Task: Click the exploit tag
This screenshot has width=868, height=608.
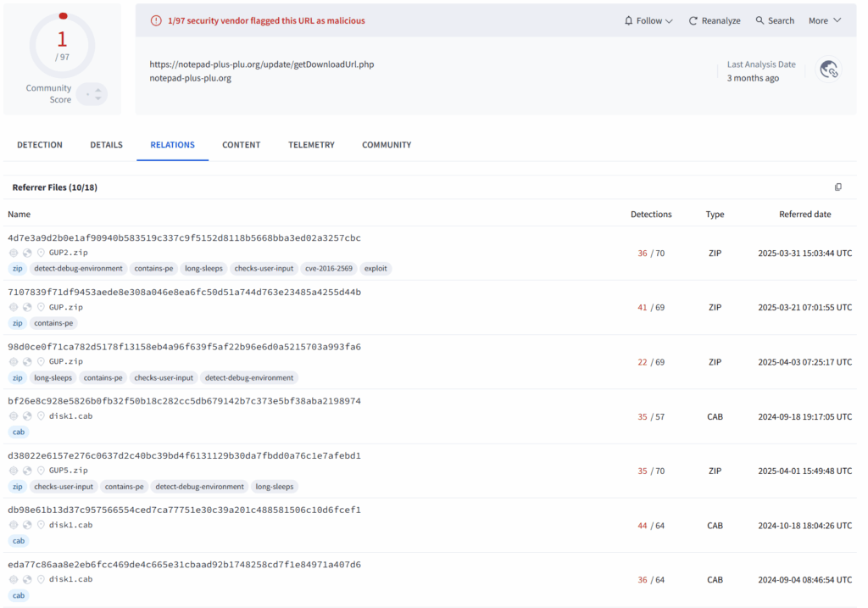Action: tap(376, 269)
